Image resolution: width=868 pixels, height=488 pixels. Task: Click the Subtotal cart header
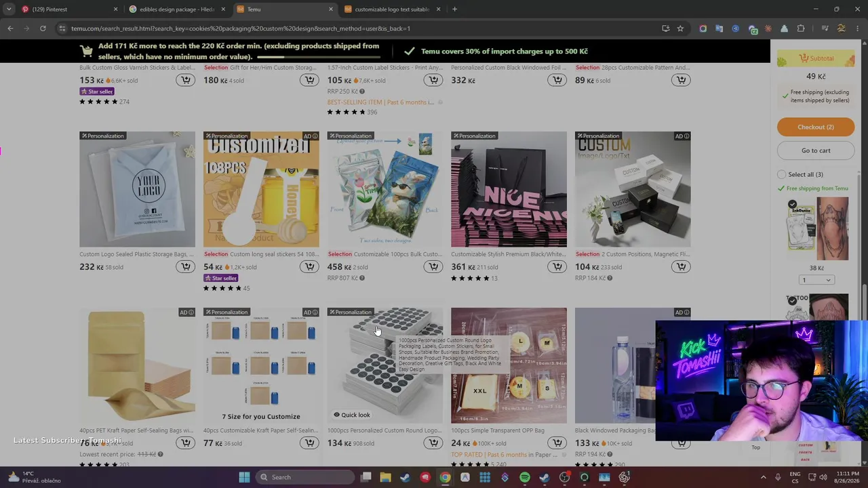816,58
